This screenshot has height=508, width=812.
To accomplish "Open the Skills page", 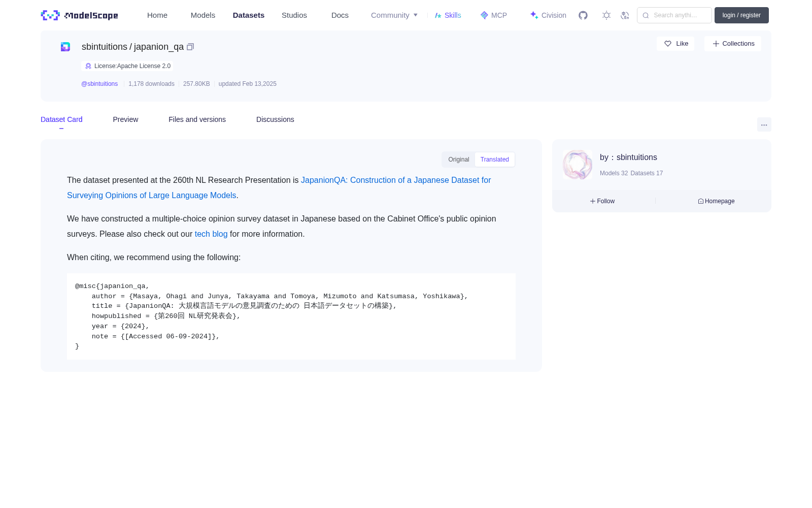I will [x=448, y=15].
